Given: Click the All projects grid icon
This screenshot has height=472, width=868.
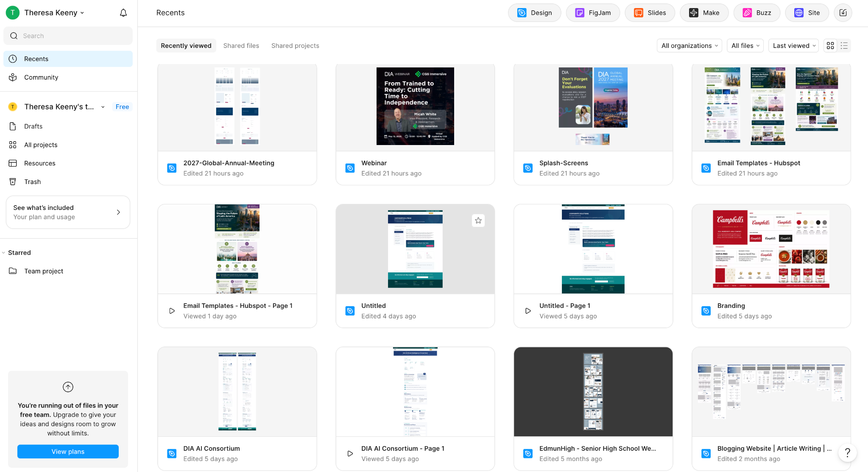Looking at the screenshot, I should 13,145.
